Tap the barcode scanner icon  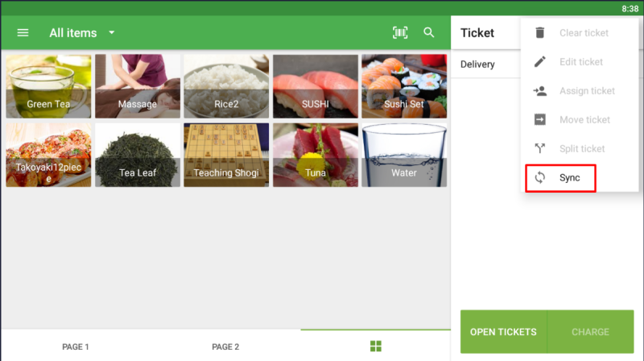399,33
